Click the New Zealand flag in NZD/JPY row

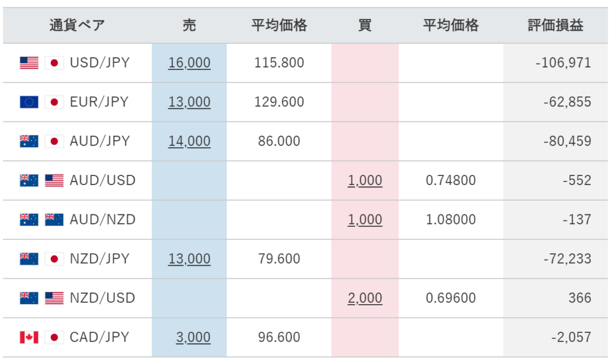point(29,259)
